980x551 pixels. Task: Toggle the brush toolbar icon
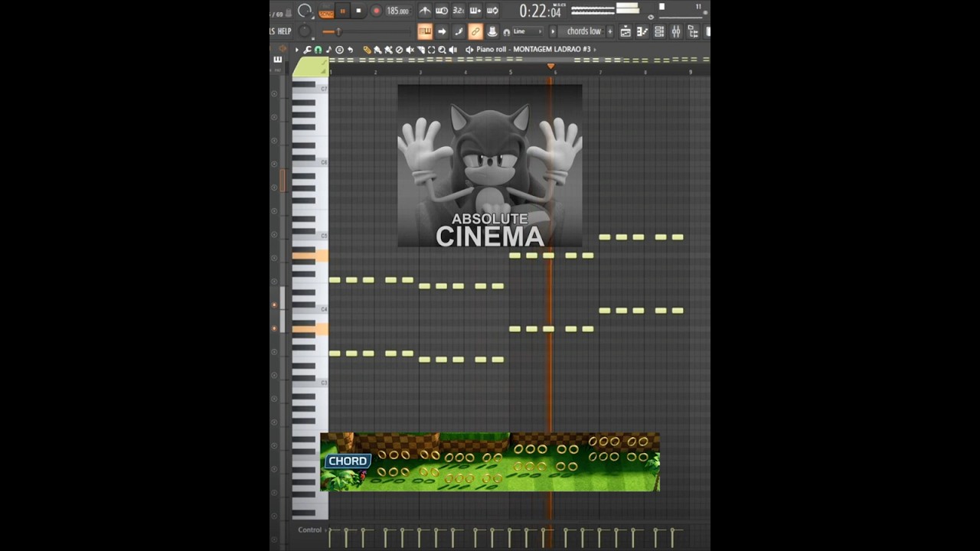click(459, 31)
